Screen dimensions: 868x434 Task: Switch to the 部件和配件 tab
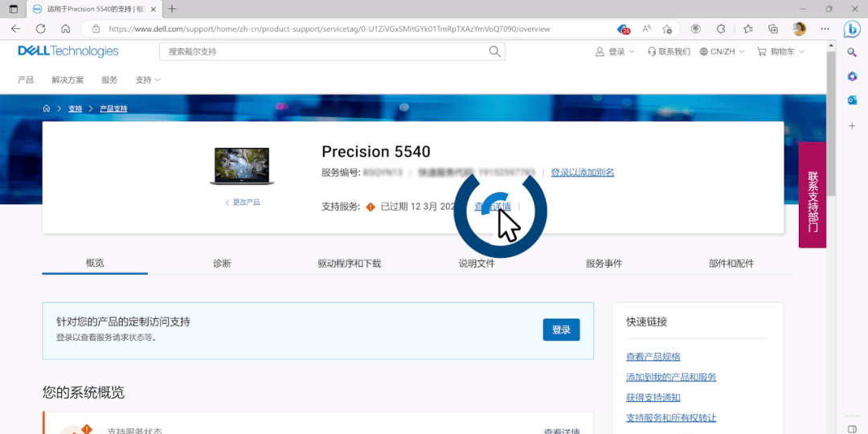[731, 264]
